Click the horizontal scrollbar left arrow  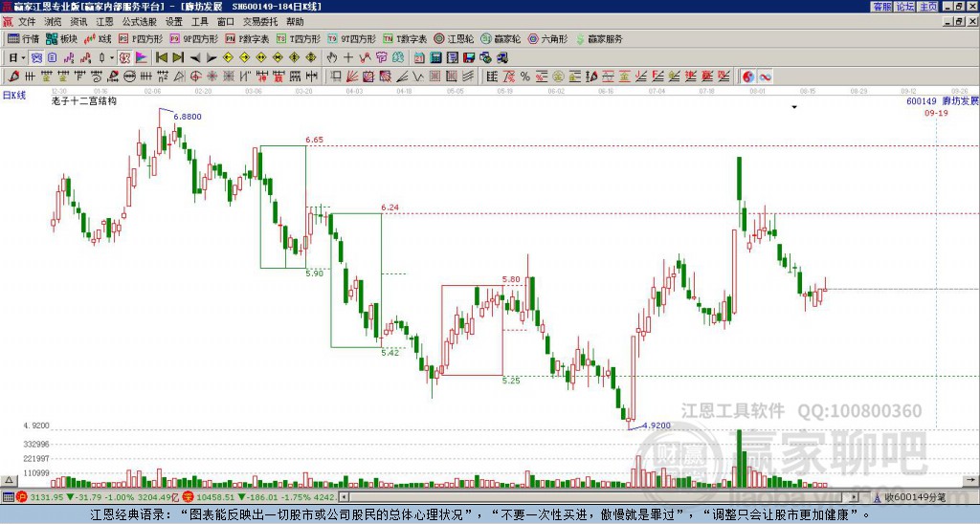point(344,497)
